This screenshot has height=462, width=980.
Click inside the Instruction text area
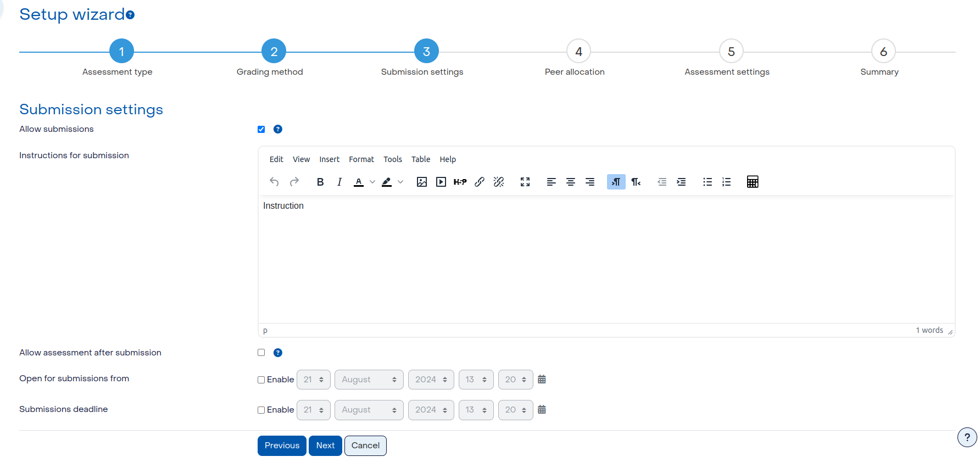coord(606,259)
